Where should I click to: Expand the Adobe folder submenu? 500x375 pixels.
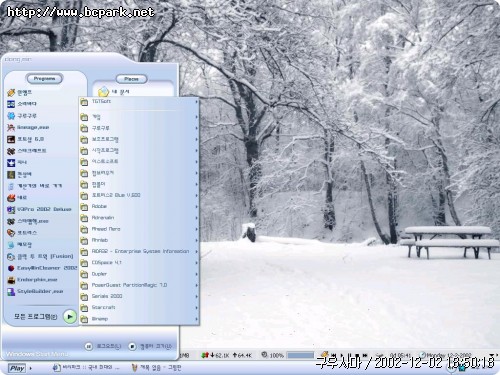tap(139, 207)
